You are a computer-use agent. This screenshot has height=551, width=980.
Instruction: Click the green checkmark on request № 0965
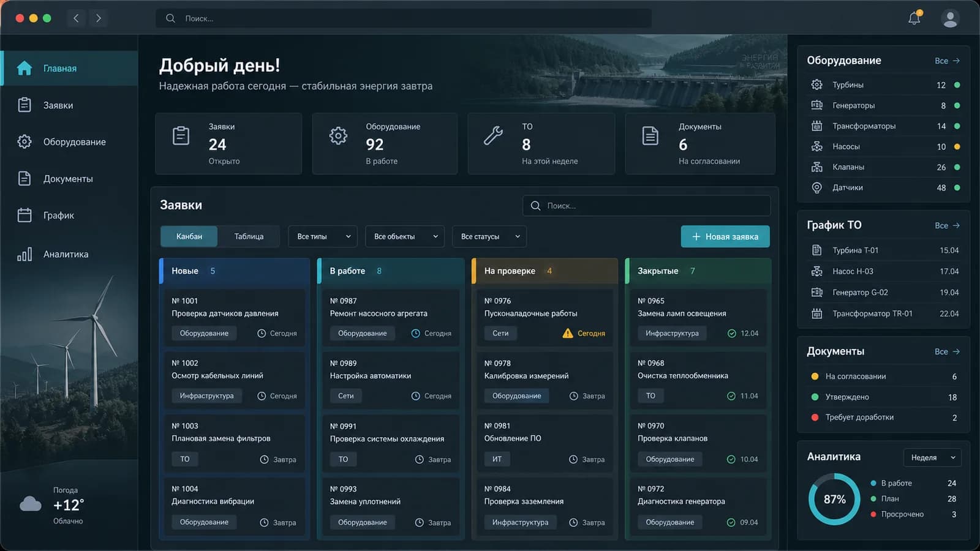point(732,333)
